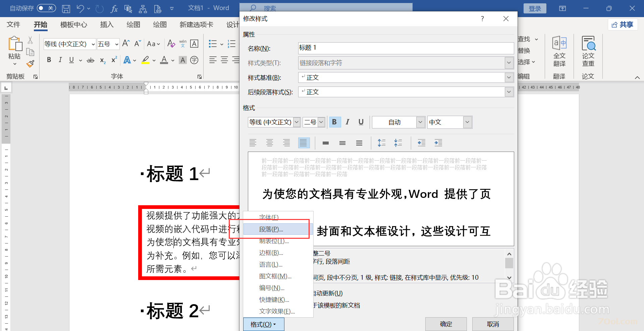Click the font color A button
Viewport: 644px width, 331px height.
pos(164,60)
